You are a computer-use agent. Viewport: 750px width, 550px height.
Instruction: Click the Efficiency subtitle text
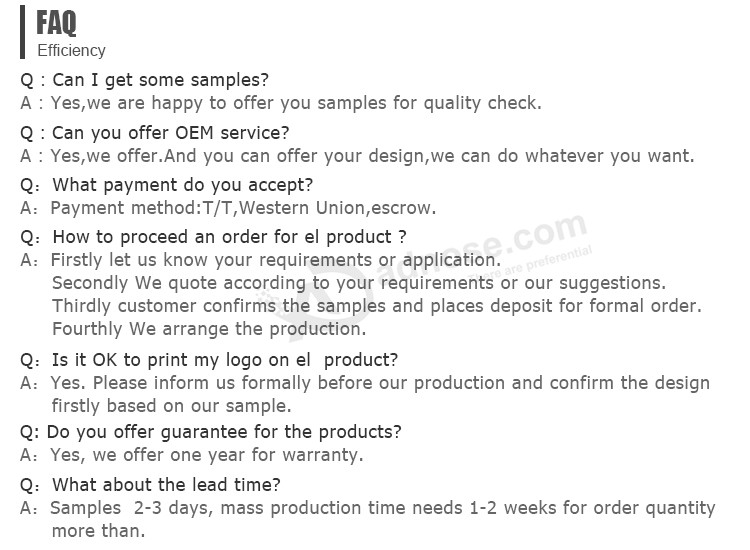click(71, 50)
